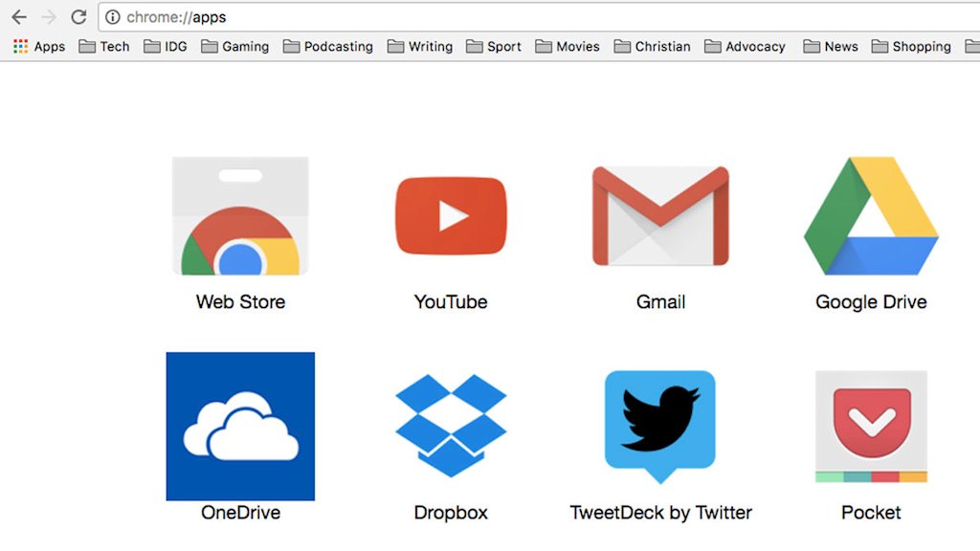Go back with the back arrow

tap(19, 17)
